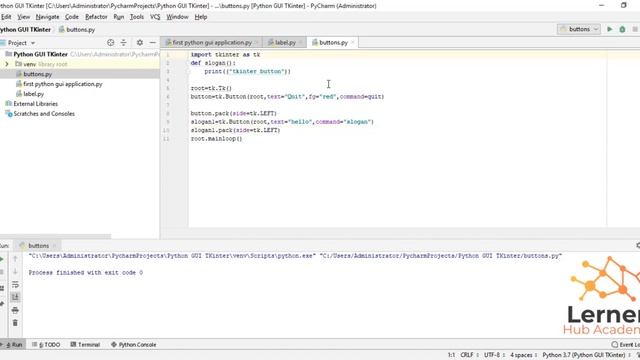Click the locate/scroll-from-source target icon
640x360 pixels.
click(x=111, y=42)
